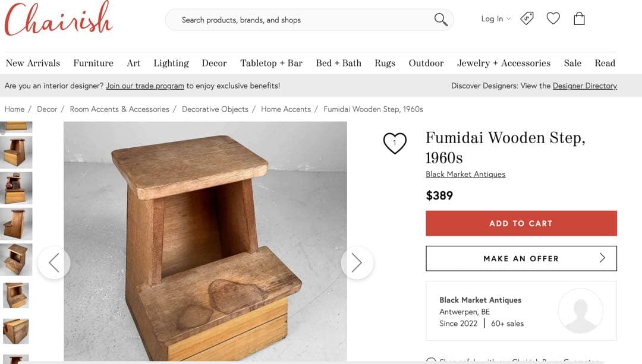The image size is (642, 364).
Task: Show previous product image arrow
Action: click(54, 262)
